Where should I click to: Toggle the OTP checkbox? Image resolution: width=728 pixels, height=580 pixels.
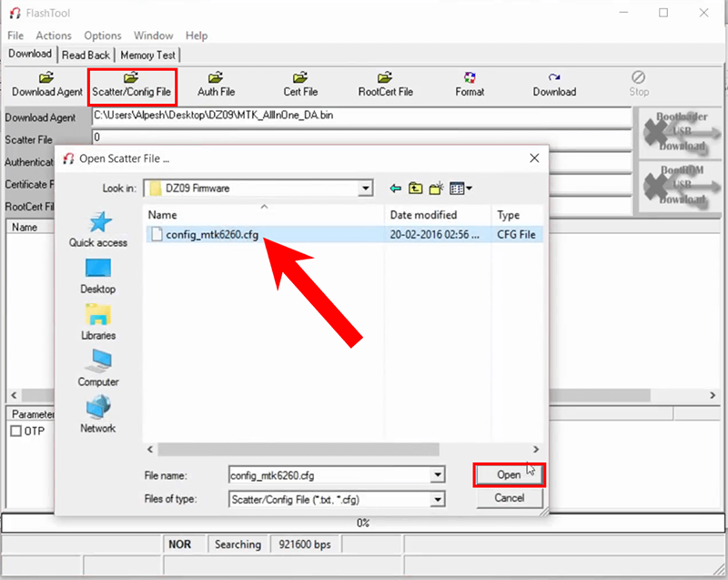pos(15,431)
